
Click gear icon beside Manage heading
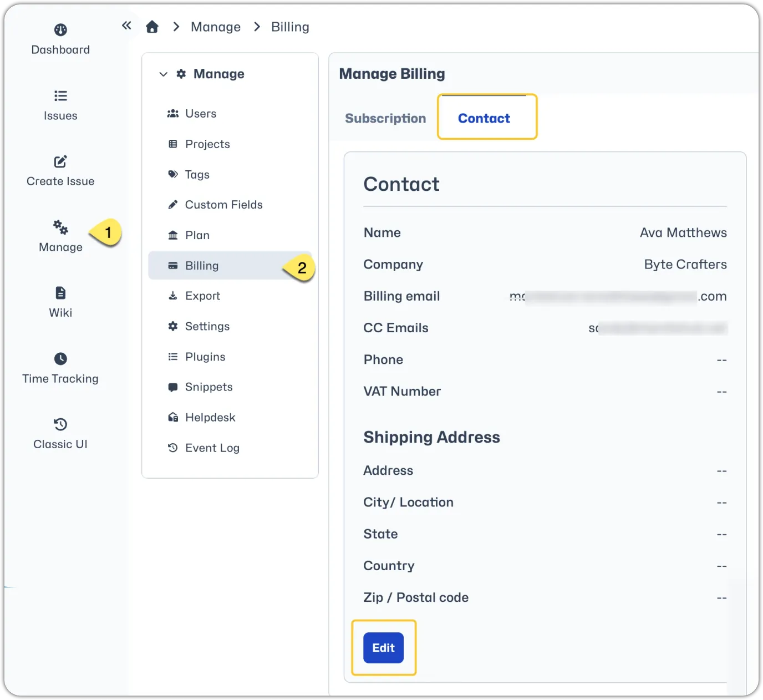point(181,74)
